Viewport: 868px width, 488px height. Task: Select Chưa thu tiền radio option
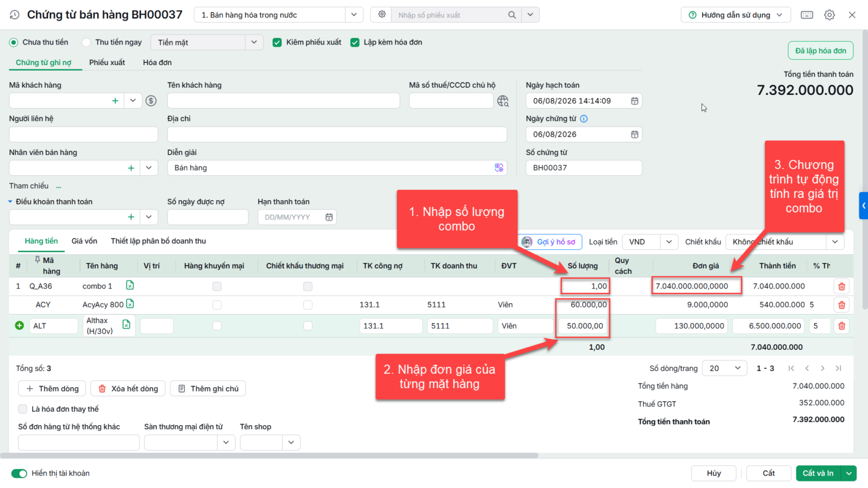click(x=14, y=42)
